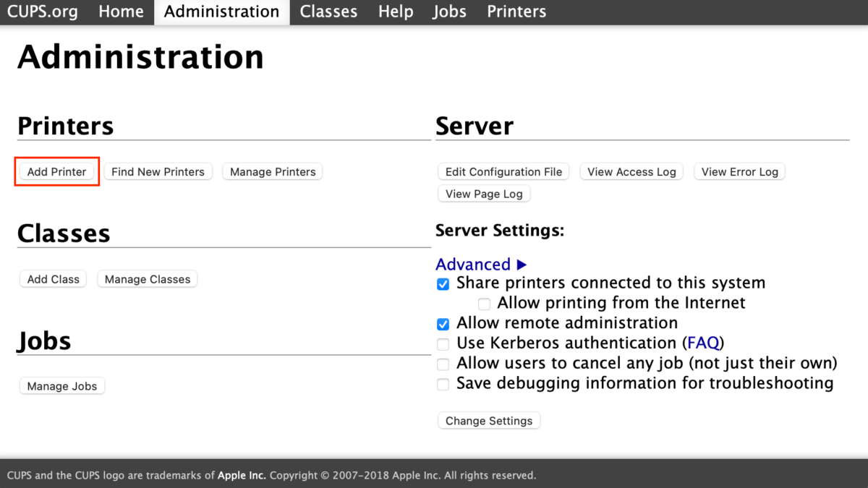The height and width of the screenshot is (488, 868).
Task: Open View Page Log
Action: coord(483,194)
